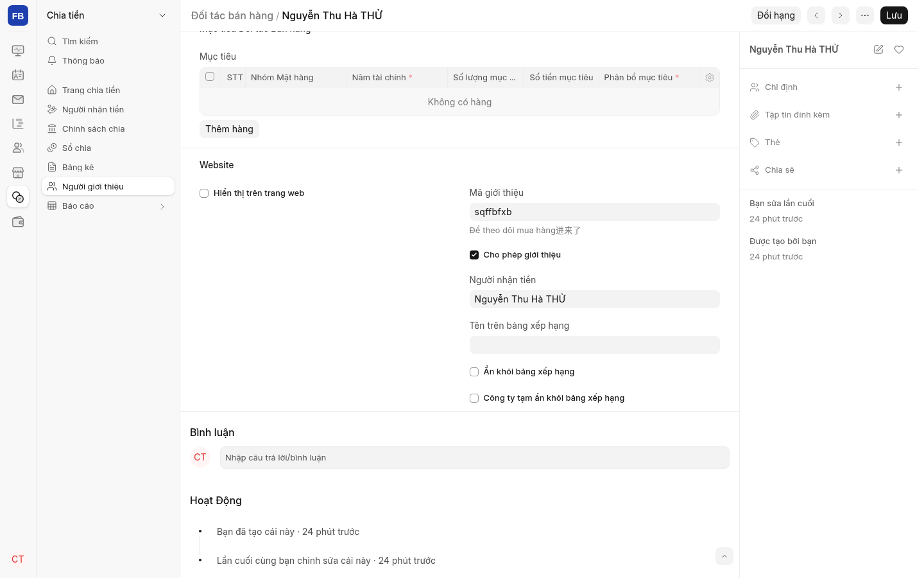This screenshot has height=578, width=924.
Task: Open the mail envelope module icon
Action: point(18,100)
